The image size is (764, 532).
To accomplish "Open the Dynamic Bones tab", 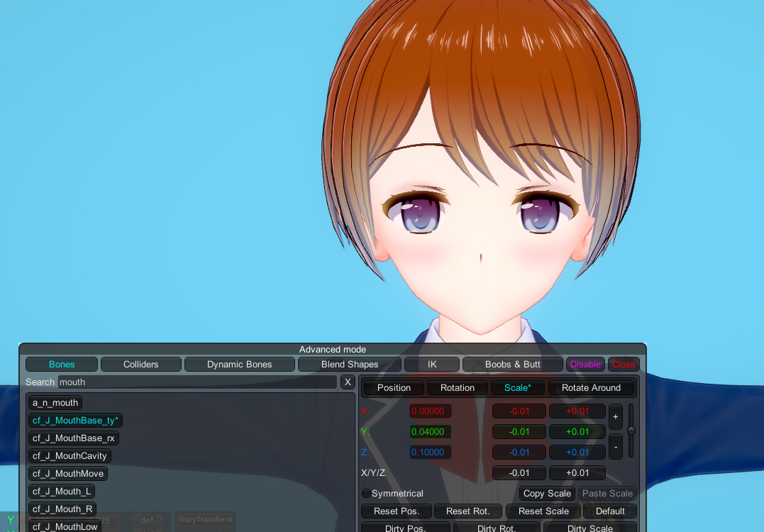I will (x=239, y=365).
